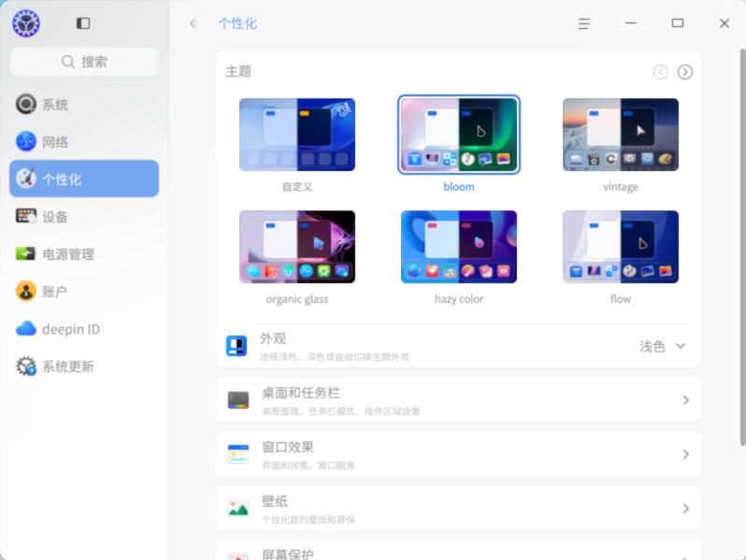Viewport: 746px width, 560px height.
Task: Expand 桌面和任务栏 chevron
Action: (685, 400)
